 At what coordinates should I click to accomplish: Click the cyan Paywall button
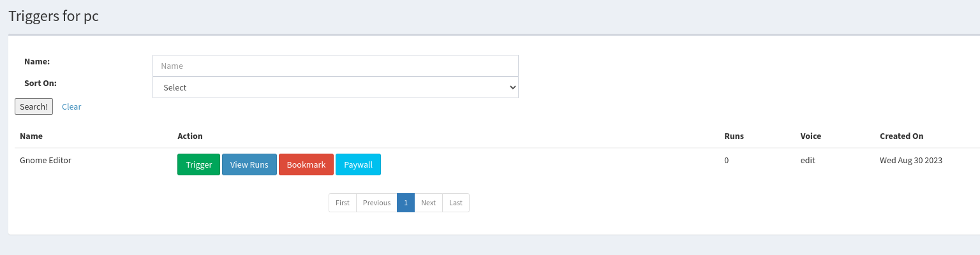click(x=358, y=164)
